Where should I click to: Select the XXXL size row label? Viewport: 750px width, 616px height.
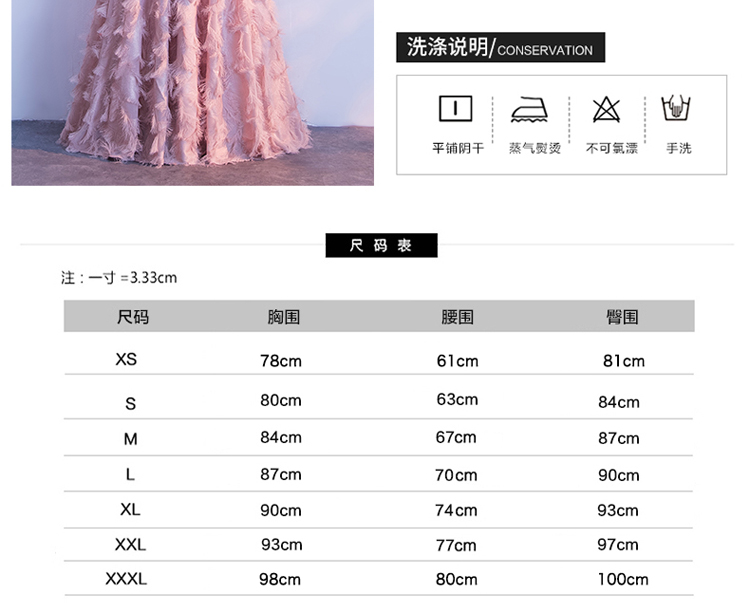[x=126, y=579]
